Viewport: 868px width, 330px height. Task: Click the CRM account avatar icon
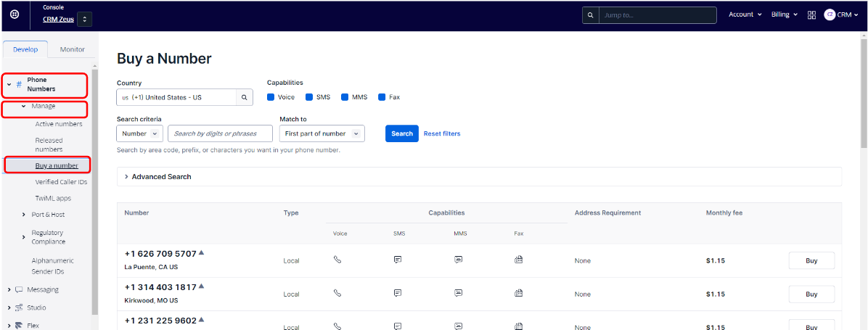[x=830, y=15]
